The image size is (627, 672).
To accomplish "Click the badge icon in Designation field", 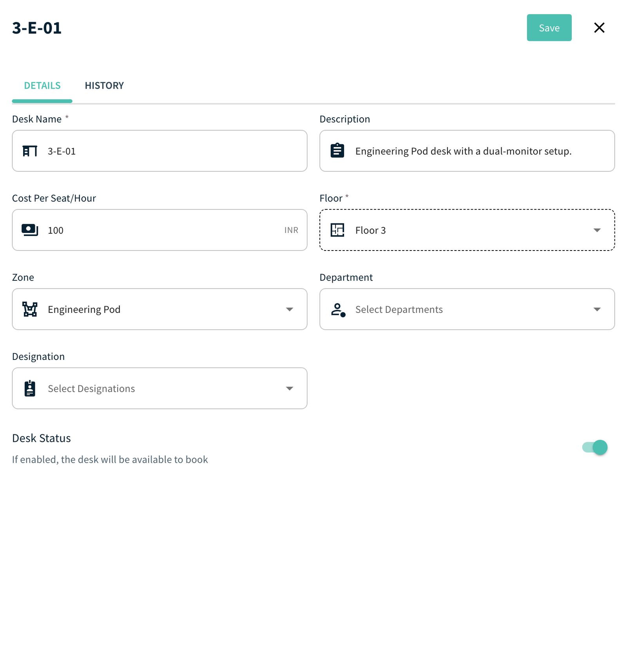I will point(30,389).
